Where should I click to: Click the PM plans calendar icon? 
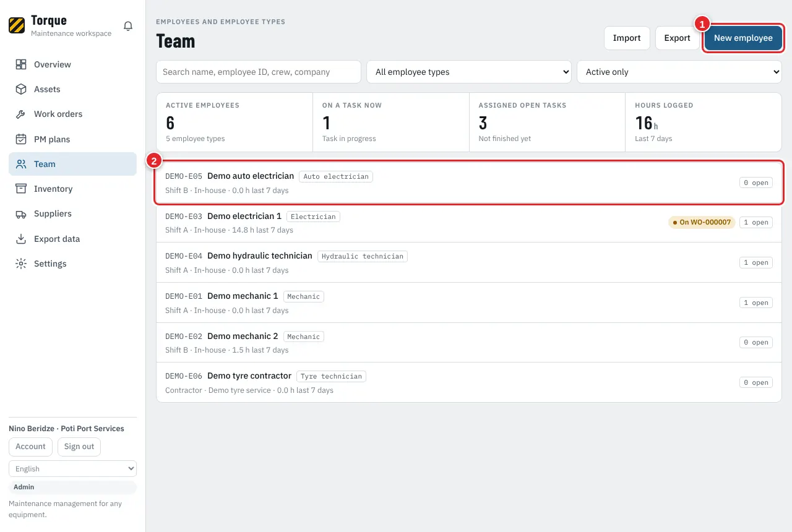tap(21, 139)
